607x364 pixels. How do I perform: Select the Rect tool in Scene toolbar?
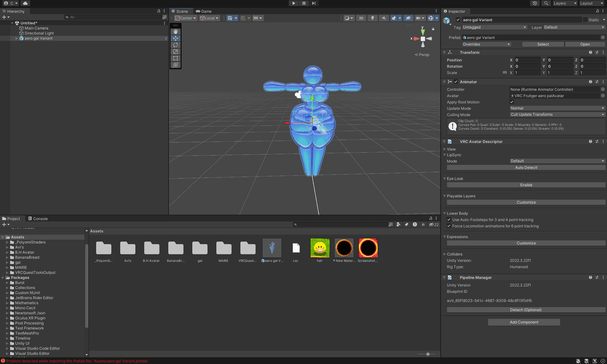tap(175, 58)
